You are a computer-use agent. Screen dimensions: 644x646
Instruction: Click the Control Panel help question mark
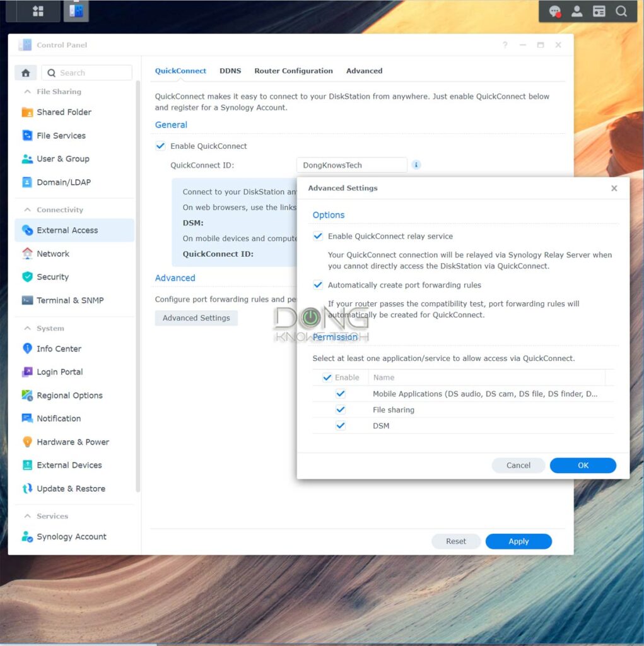(505, 45)
